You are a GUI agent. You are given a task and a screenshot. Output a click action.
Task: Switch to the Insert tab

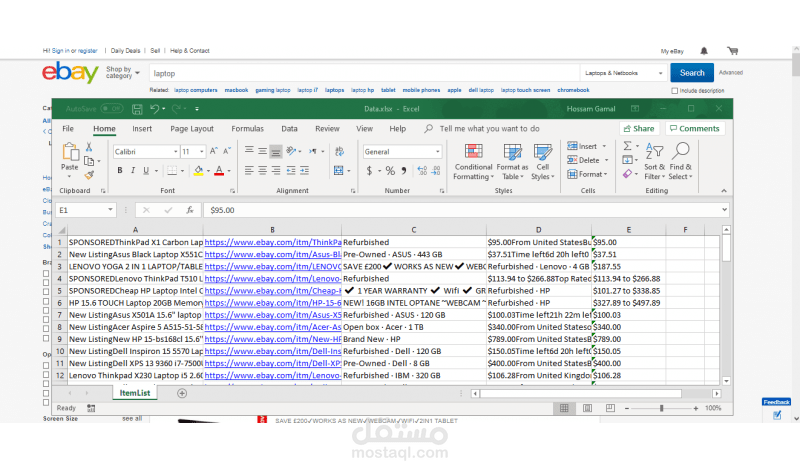142,129
